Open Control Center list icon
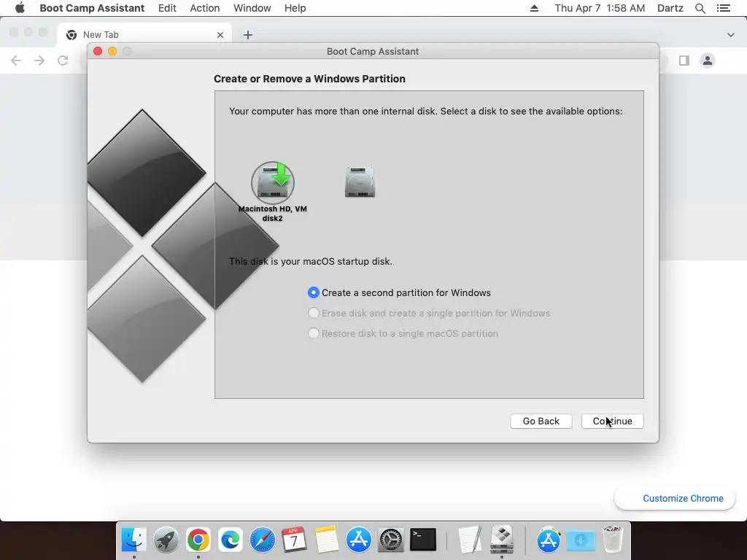This screenshot has width=747, height=560. (x=723, y=8)
